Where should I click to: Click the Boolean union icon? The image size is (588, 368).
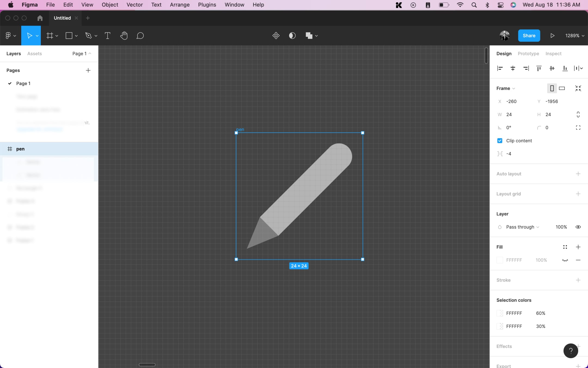click(x=309, y=36)
